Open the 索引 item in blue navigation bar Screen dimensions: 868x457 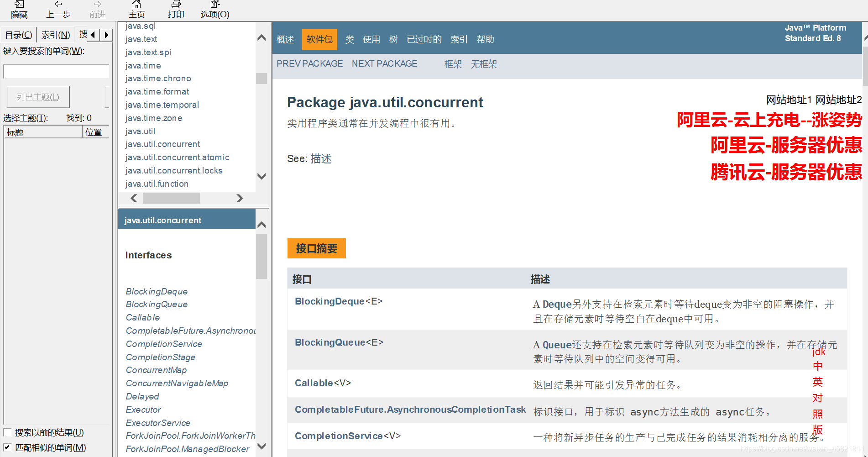click(x=459, y=40)
